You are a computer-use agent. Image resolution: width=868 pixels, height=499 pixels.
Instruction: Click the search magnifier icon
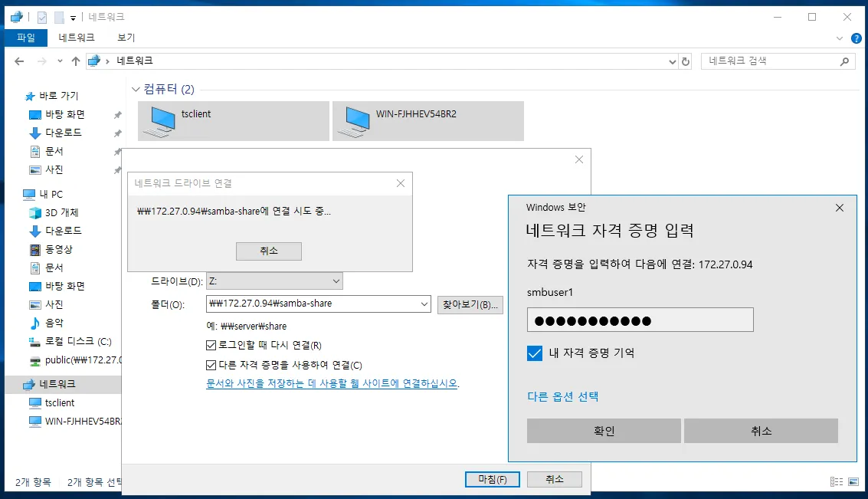[844, 61]
